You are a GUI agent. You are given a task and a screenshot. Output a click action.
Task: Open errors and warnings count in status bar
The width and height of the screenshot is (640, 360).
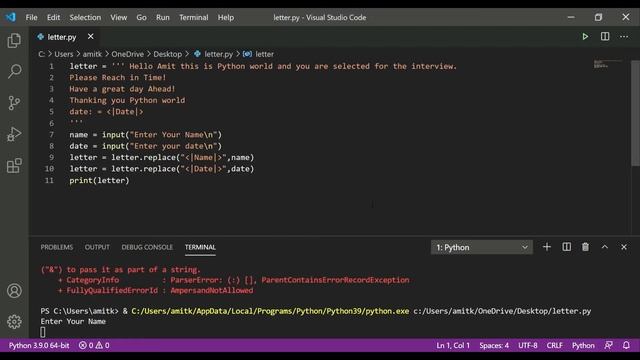pos(94,345)
